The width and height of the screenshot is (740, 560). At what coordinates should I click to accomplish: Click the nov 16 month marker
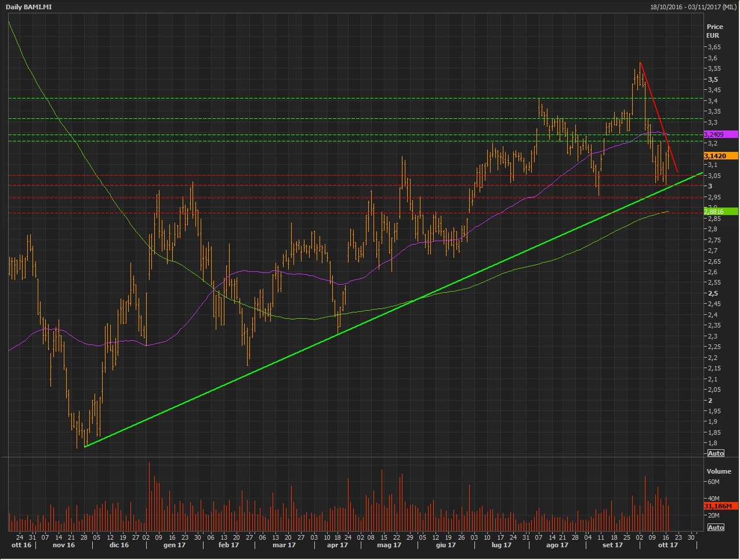coord(64,545)
